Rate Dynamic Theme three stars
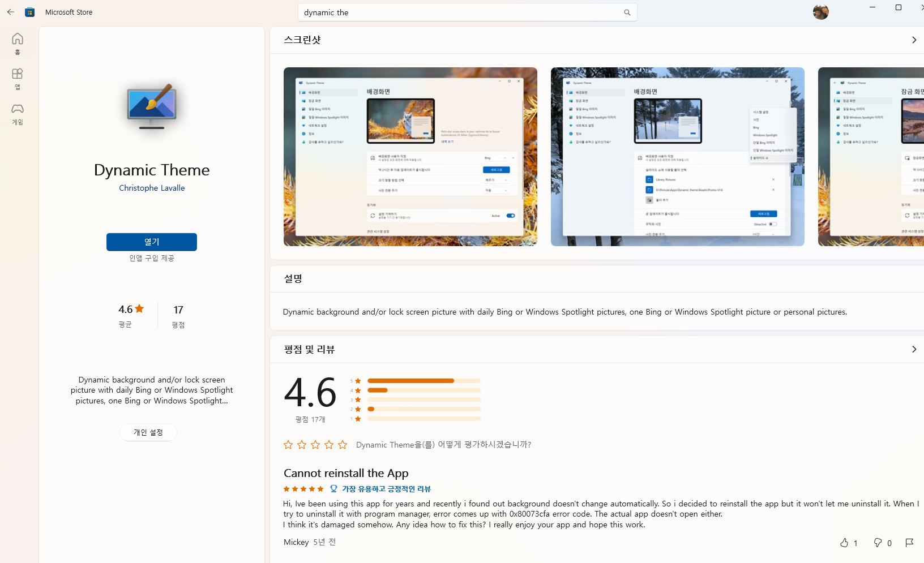The width and height of the screenshot is (924, 563). [x=315, y=445]
